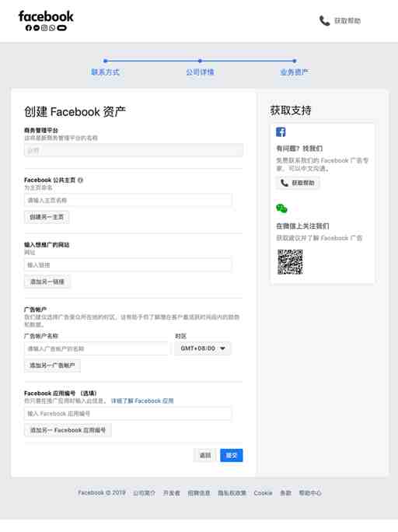This screenshot has height=532, width=398.
Task: Open the 详细了解 Facebook 应用 link
Action: pyautogui.click(x=142, y=401)
